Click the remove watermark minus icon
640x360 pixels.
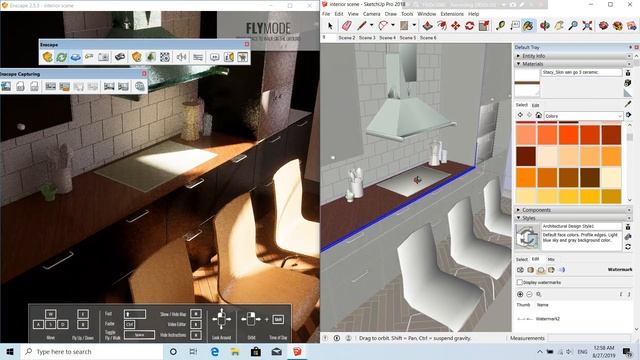(529, 294)
